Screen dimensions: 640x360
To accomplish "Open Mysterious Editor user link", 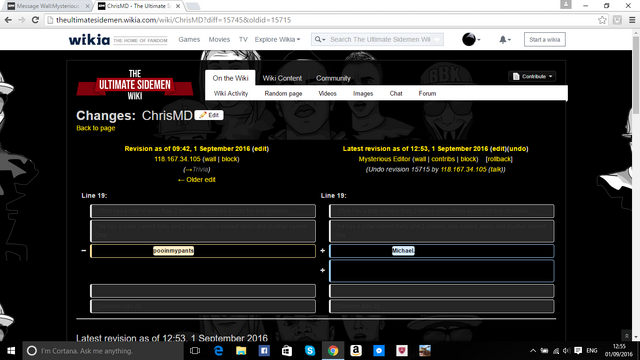I will coord(384,159).
